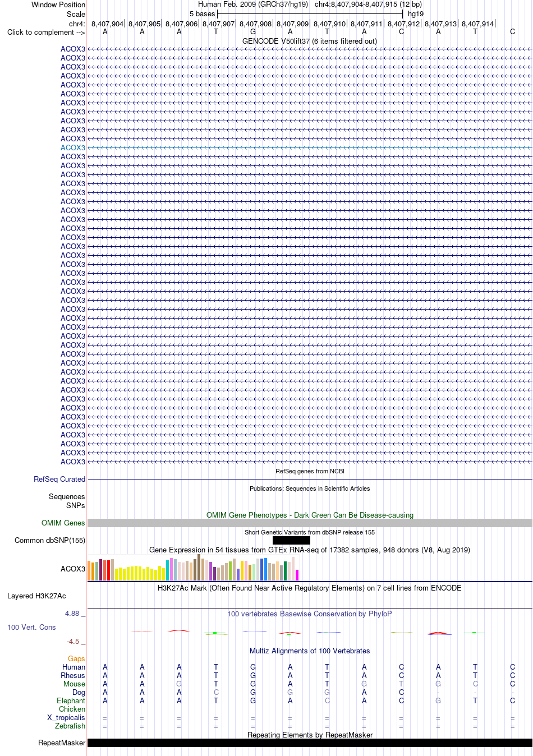The image size is (533, 756).
Task: Open the ACOX3 GTEx expression bar chart
Action: 193,568
